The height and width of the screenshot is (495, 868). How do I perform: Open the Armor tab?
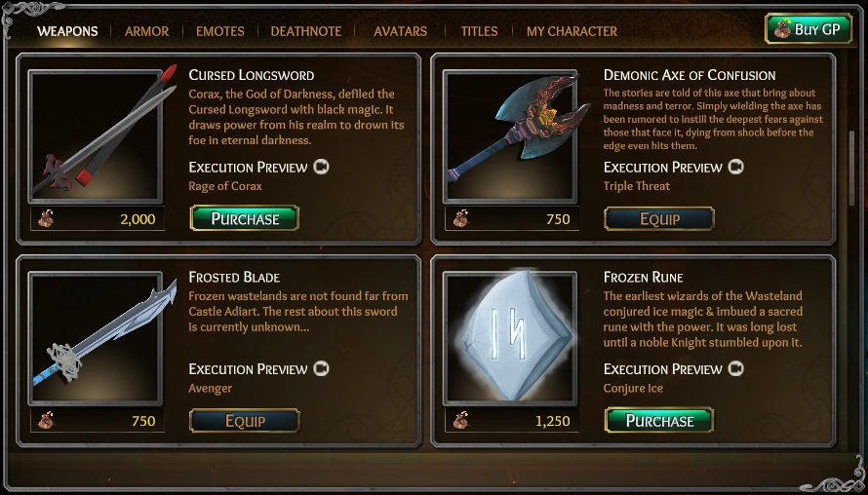pos(146,31)
